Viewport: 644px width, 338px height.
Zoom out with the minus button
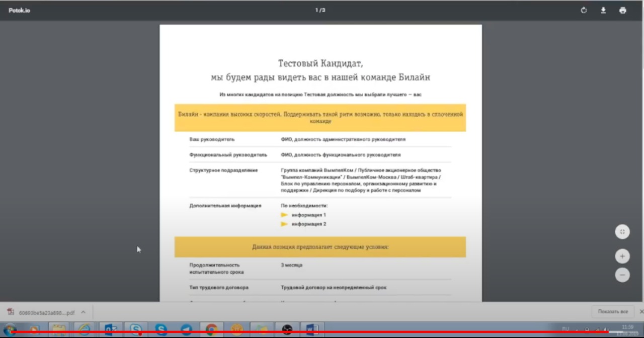pos(622,275)
